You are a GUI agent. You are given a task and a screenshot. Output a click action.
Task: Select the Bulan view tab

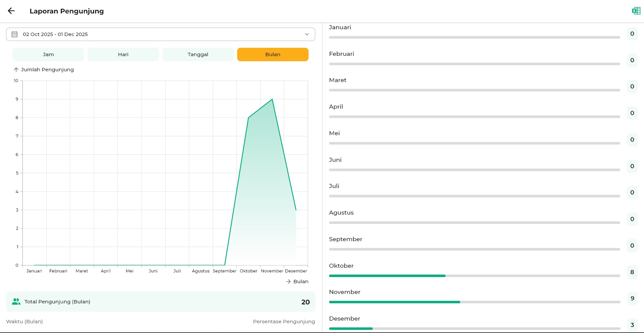pyautogui.click(x=273, y=54)
